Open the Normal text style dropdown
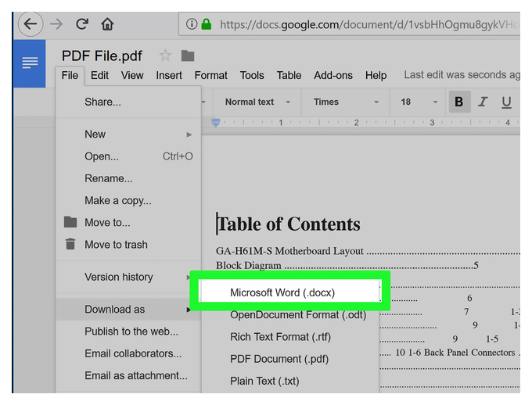 [257, 102]
